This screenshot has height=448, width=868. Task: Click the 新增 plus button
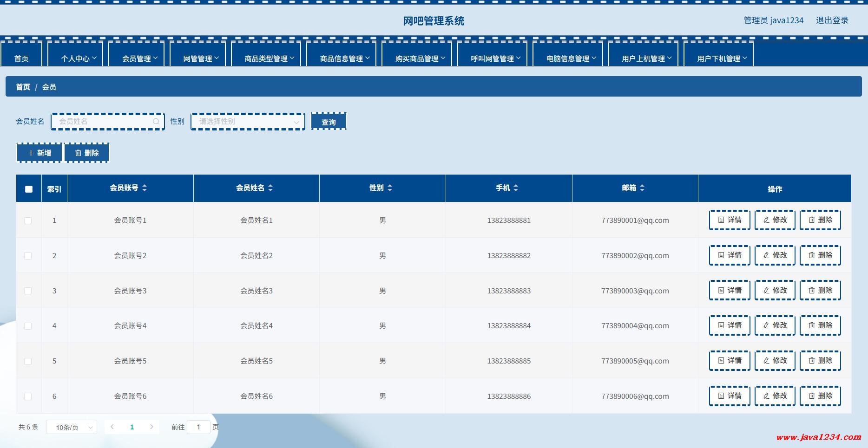[x=39, y=153]
